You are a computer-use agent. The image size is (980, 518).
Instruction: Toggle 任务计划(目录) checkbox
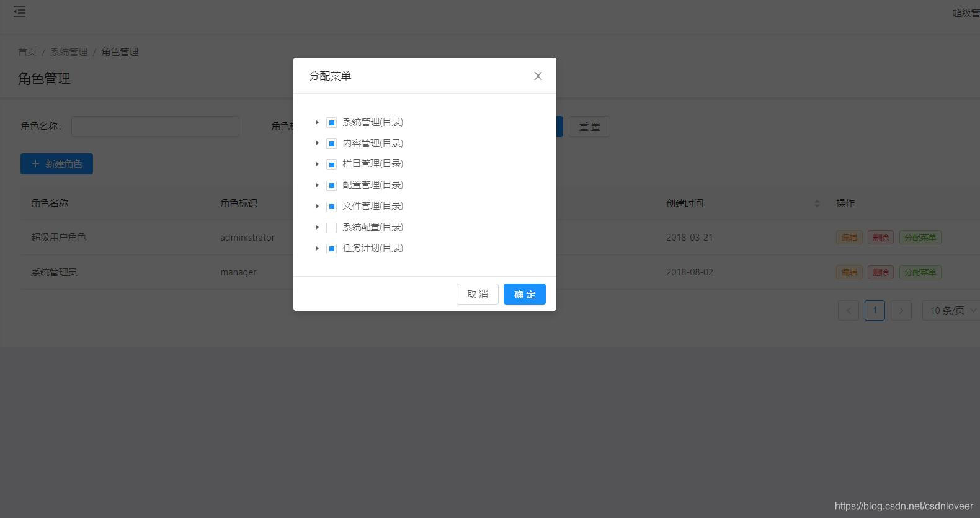(332, 249)
